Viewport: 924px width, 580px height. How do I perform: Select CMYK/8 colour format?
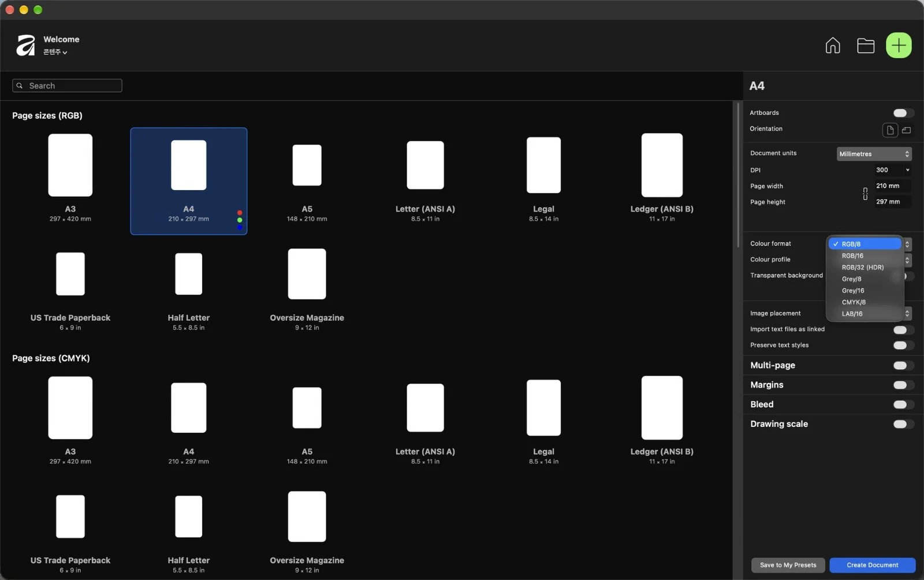pyautogui.click(x=865, y=302)
